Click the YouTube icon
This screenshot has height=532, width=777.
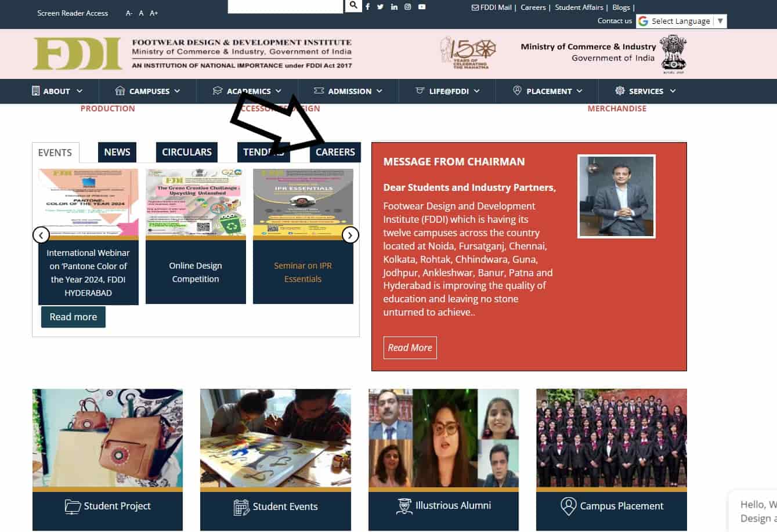coord(422,6)
